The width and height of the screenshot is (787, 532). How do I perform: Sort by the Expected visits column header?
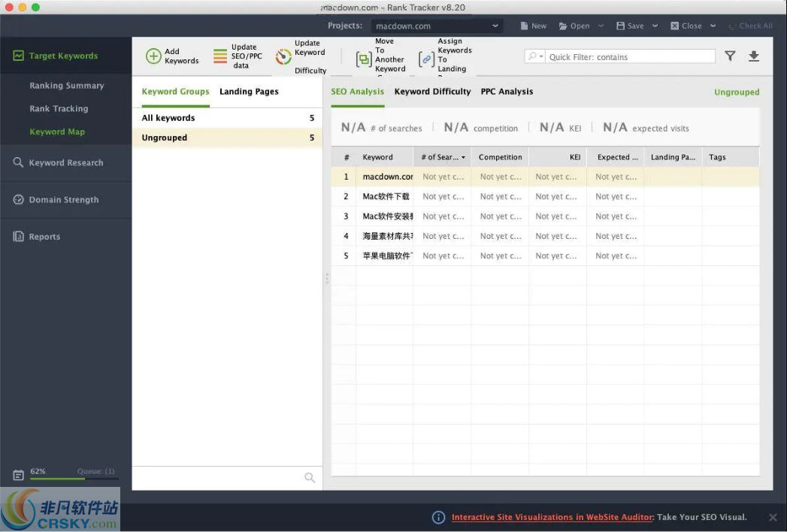coord(616,157)
